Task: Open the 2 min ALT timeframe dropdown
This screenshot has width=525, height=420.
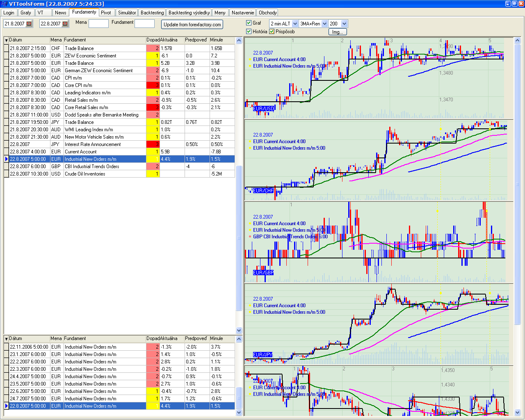Action: [295, 24]
